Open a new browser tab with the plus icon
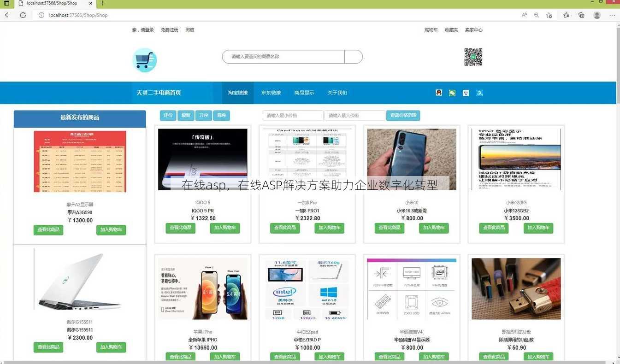Screen dimensions: 620x364 [x=102, y=3]
